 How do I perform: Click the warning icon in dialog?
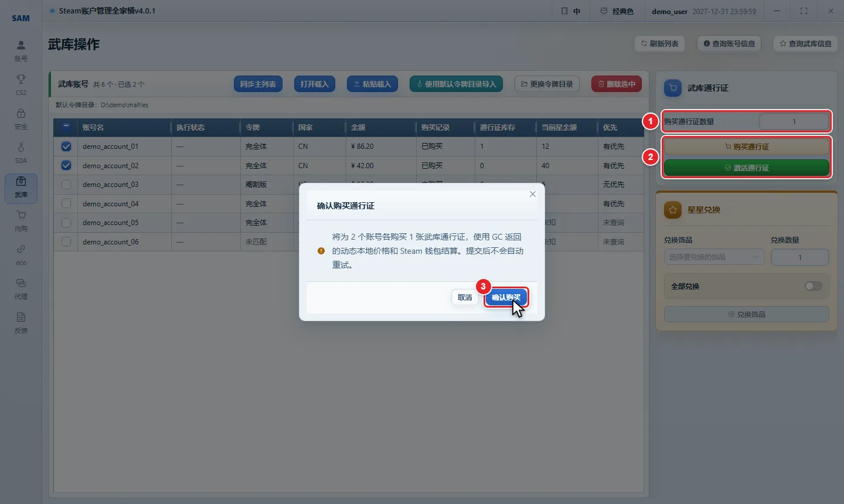pyautogui.click(x=321, y=251)
